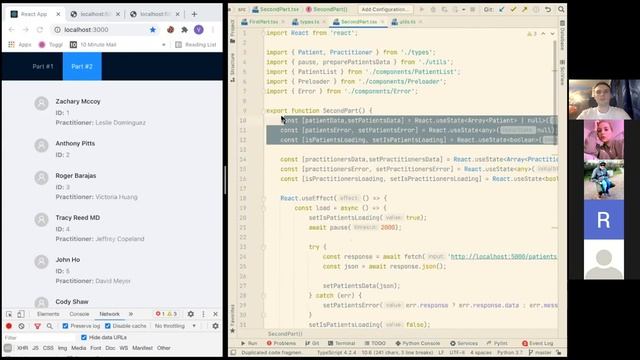
Task: Click the IDE debug bug icon
Action: pos(433,9)
